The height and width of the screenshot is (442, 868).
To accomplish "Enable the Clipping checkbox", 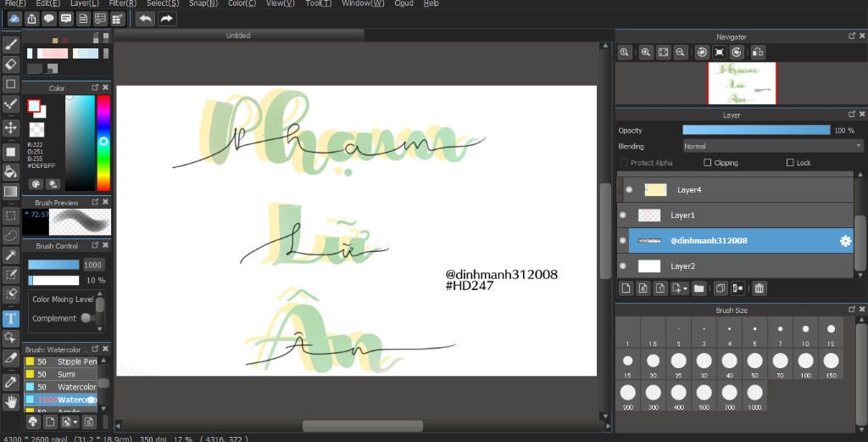I will [708, 163].
